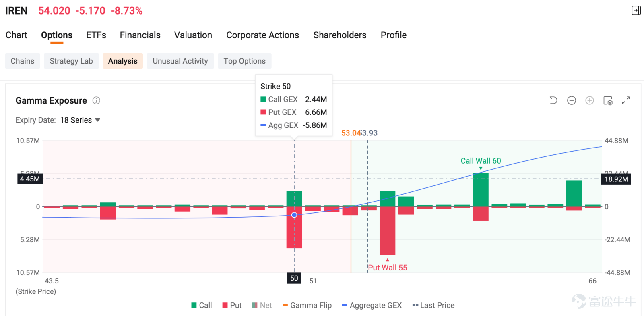The width and height of the screenshot is (644, 316).
Task: Click the green call bar at strike 55
Action: 388,198
